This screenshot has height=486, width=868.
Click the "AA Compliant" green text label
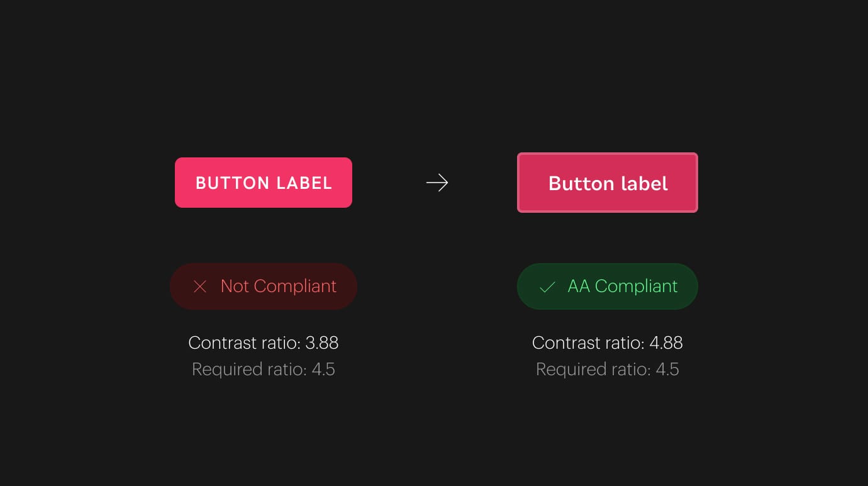(623, 286)
